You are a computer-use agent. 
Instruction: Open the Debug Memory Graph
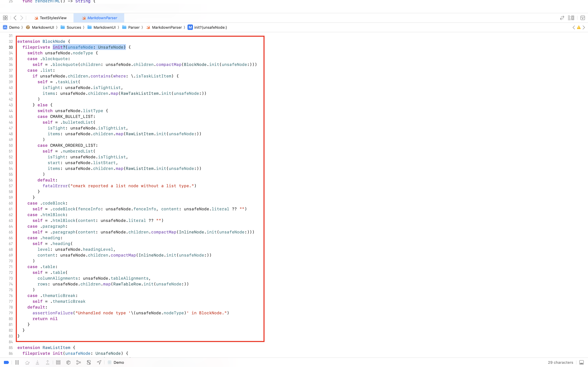pos(78,362)
